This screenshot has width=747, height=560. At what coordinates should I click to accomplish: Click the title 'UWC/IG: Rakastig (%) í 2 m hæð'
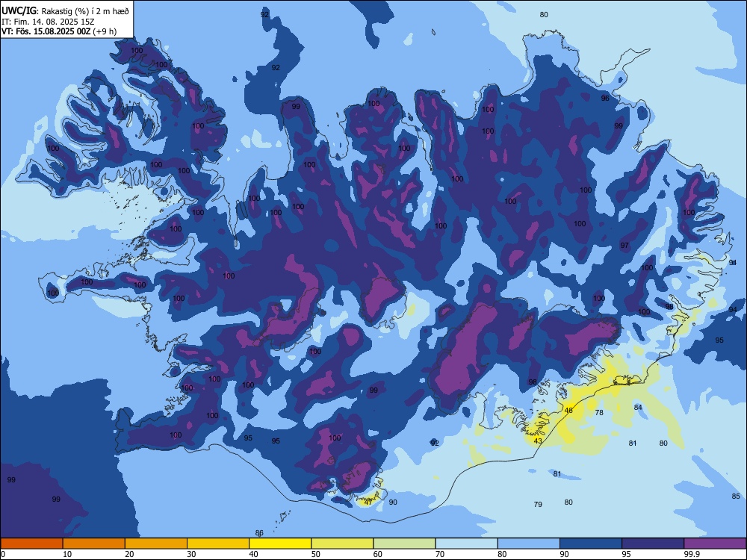click(65, 11)
